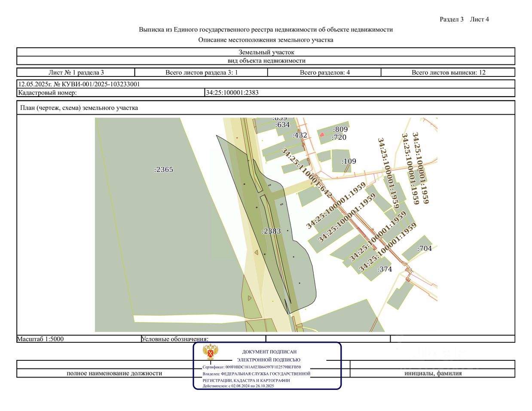Select the "Действителен:" validity dates line
This screenshot has height=411, width=532.
coord(238,386)
